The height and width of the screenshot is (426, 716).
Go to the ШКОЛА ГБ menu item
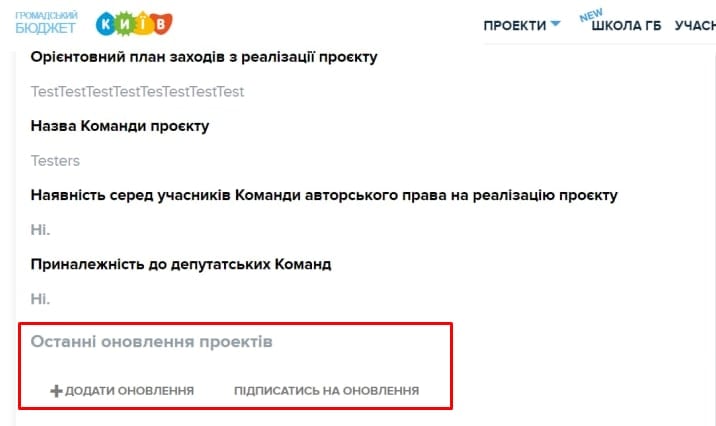click(x=626, y=26)
